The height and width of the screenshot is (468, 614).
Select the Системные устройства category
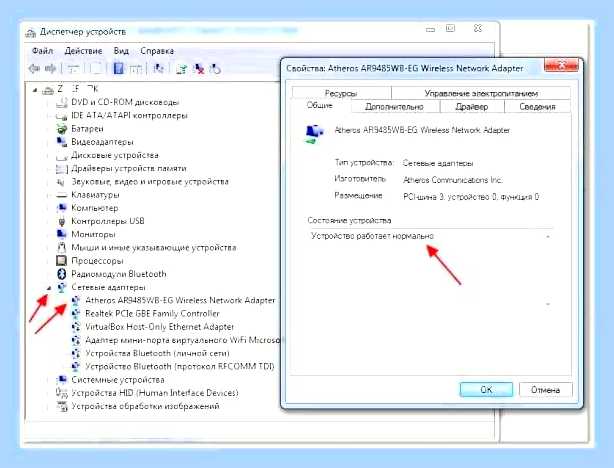(117, 379)
